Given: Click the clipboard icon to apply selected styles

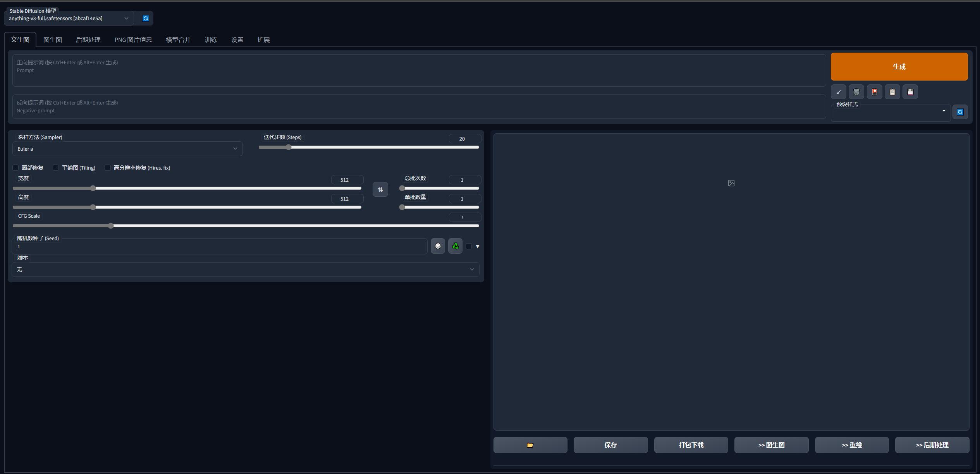Looking at the screenshot, I should pyautogui.click(x=892, y=92).
